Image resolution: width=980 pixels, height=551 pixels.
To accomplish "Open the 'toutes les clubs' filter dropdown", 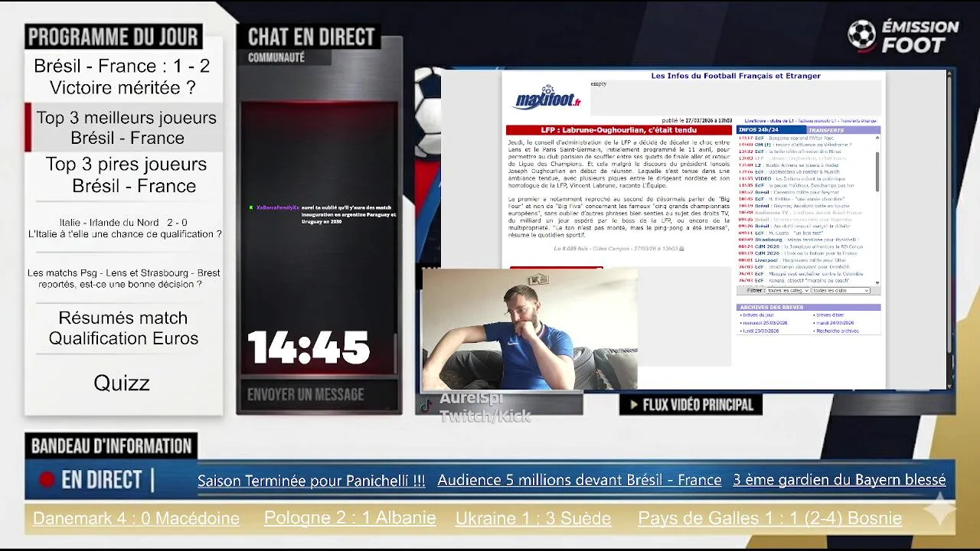I will pos(841,291).
